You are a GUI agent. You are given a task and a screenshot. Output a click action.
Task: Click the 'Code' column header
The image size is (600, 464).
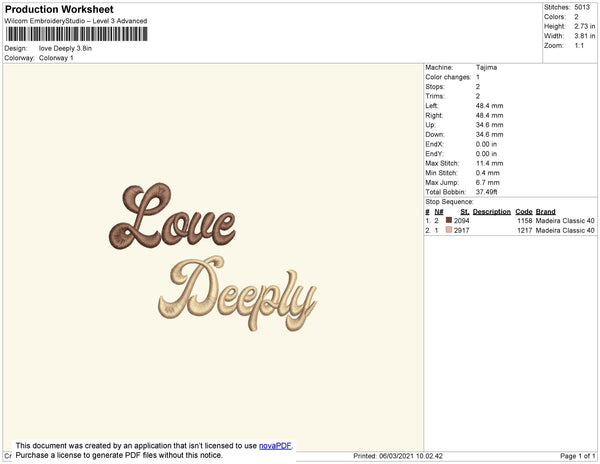pyautogui.click(x=524, y=212)
